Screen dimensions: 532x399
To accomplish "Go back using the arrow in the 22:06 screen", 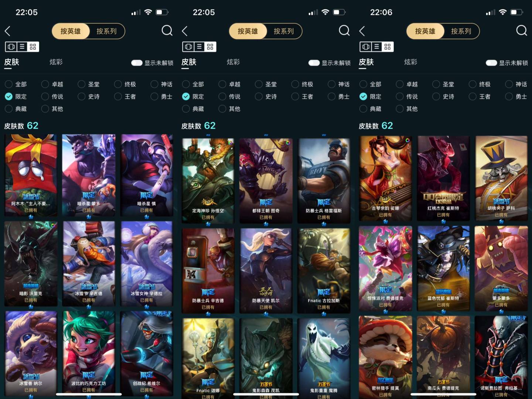I will point(362,31).
